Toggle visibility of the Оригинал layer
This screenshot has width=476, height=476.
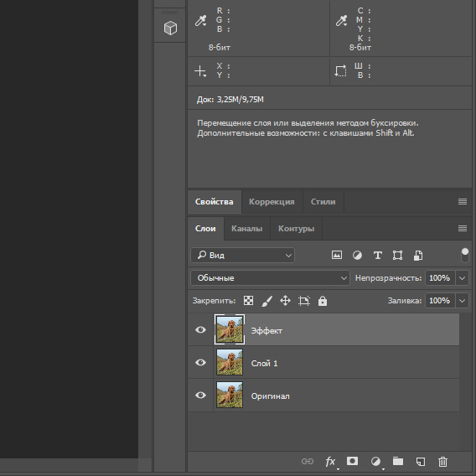200,396
